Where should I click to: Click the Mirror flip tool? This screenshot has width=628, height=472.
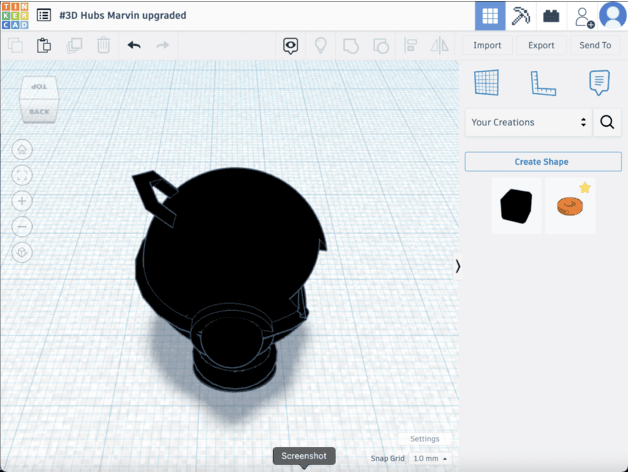[440, 45]
